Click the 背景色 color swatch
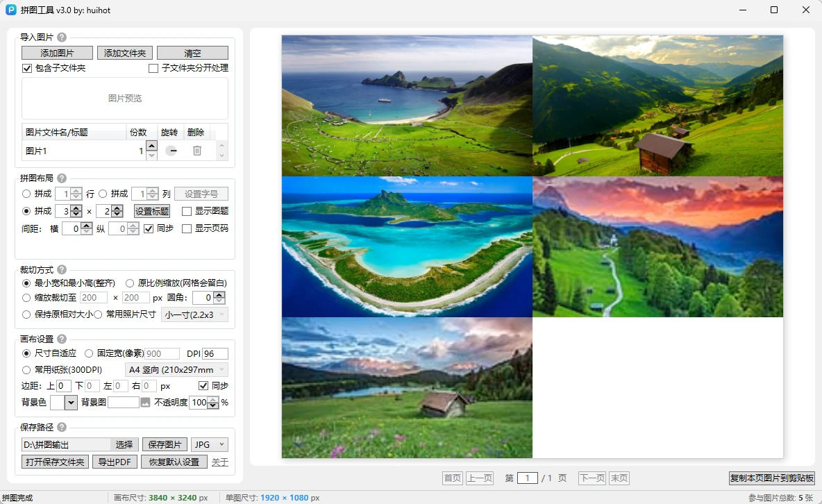Screen dimensions: 822x504 point(57,403)
